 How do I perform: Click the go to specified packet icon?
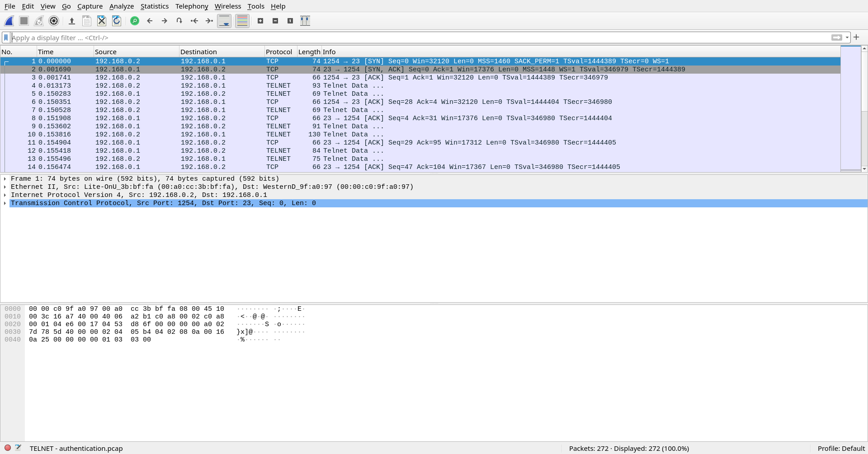(x=179, y=21)
